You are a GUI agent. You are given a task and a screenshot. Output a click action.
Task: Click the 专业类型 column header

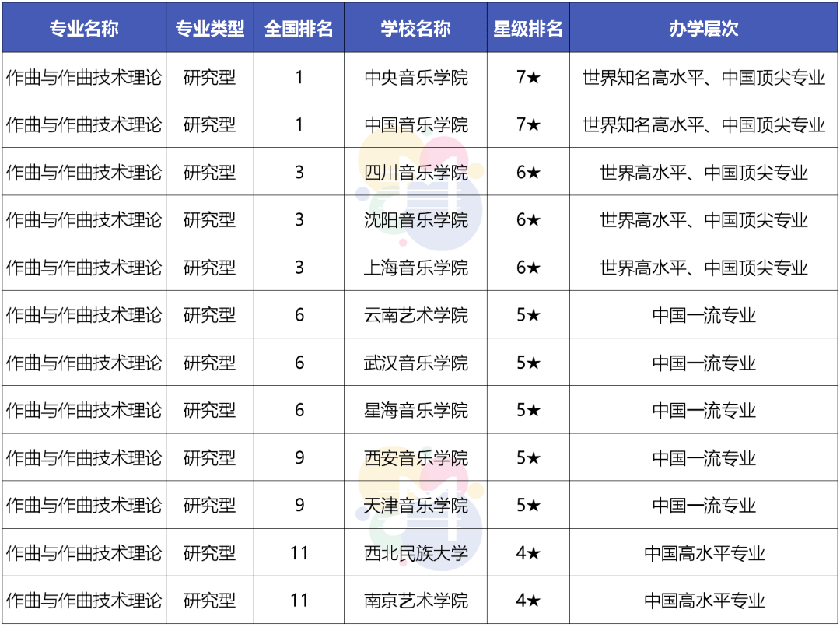click(x=209, y=29)
